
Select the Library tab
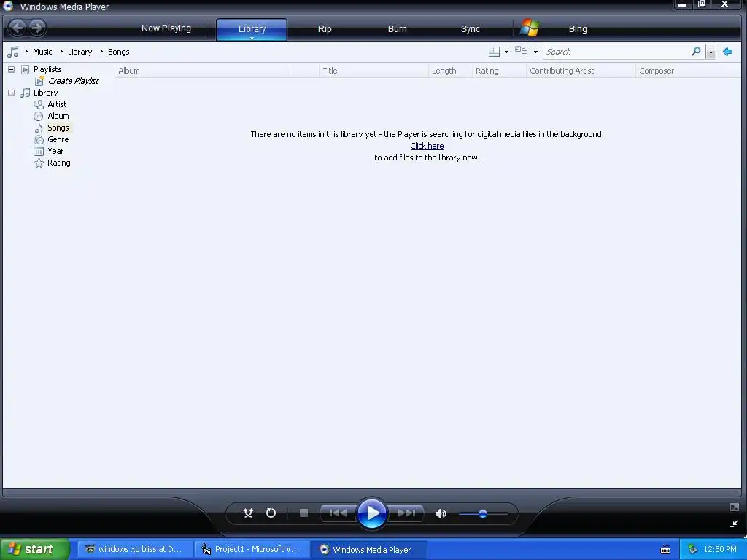pyautogui.click(x=252, y=28)
